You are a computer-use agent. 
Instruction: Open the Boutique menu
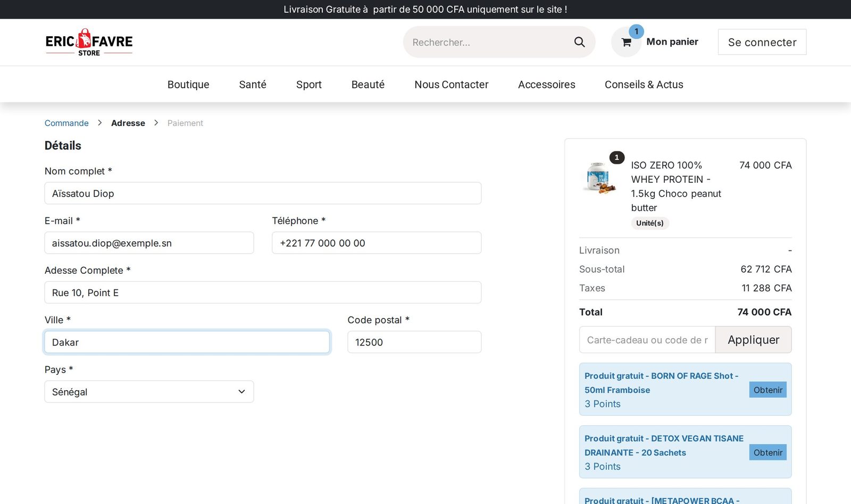coord(188,85)
